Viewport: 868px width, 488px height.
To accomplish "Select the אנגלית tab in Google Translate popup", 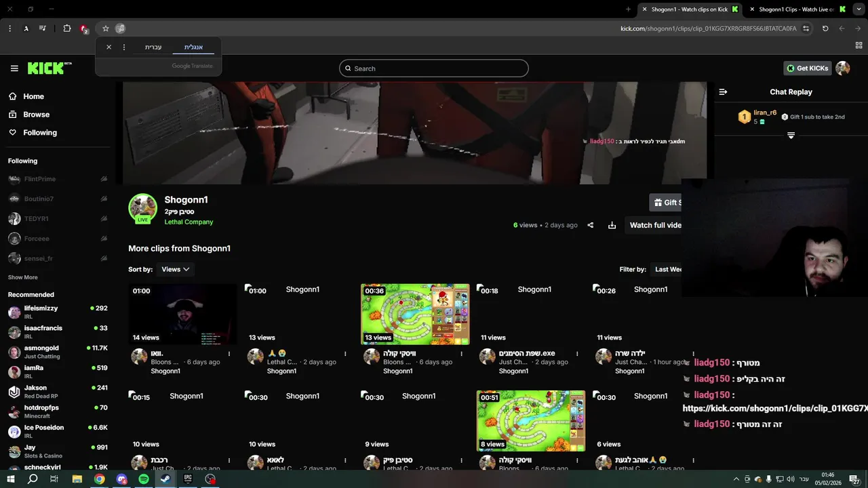I will pyautogui.click(x=194, y=47).
